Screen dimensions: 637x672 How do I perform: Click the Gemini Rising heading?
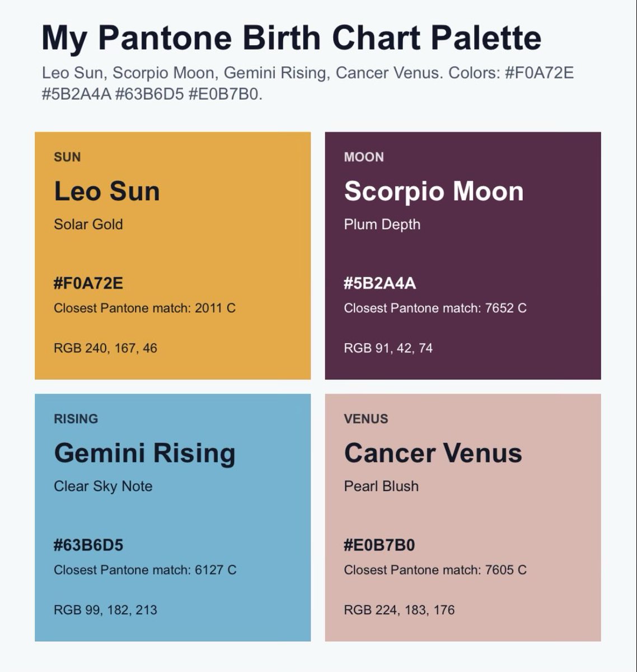coord(144,453)
